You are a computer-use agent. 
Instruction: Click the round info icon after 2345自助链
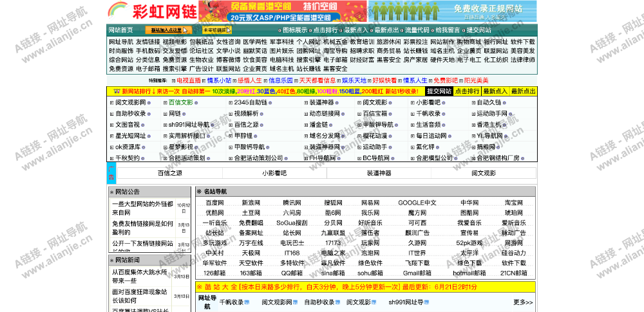point(270,103)
